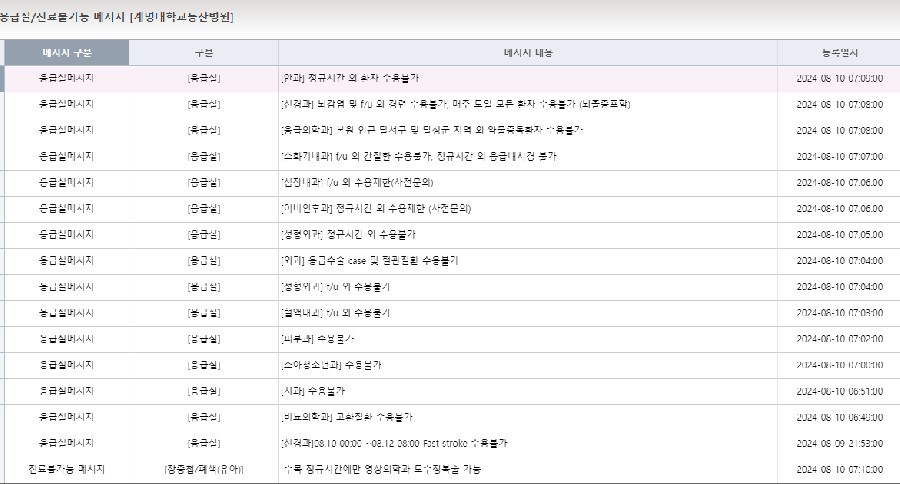Select the [피부과] 수용불가 message

[320, 338]
